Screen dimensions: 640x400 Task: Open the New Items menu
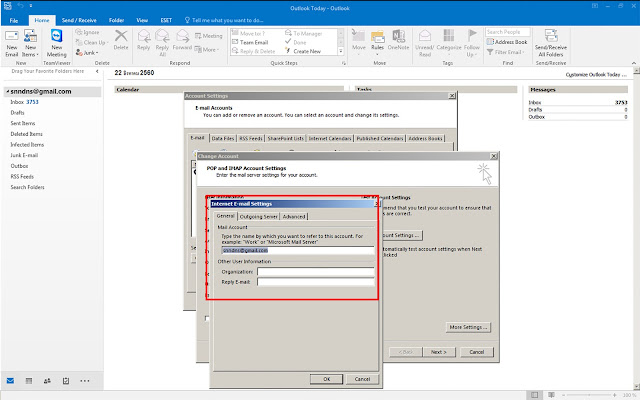[x=30, y=43]
